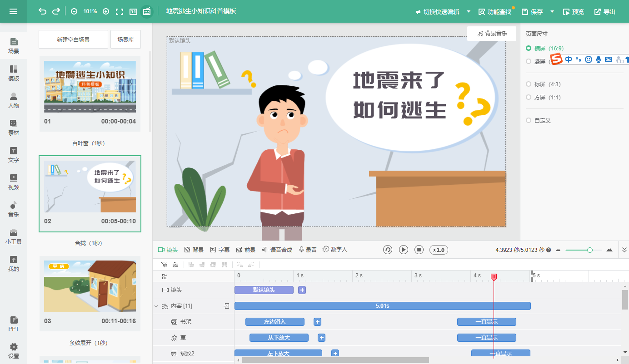Shrink timeline with small mountain icon
629x364 pixels.
click(x=559, y=250)
